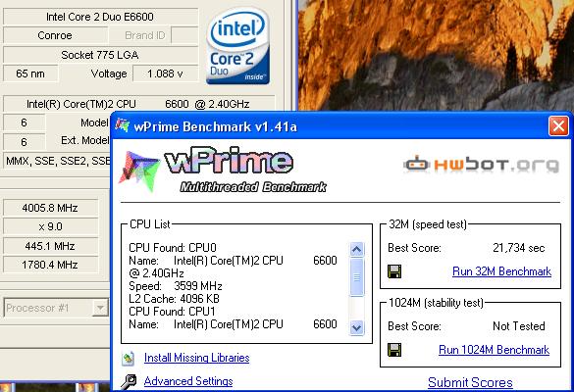
Task: Click the 'Intel(R) Core(TM)2 CPU 6600 @ 2.40GHz' specification
Action: pyautogui.click(x=138, y=104)
